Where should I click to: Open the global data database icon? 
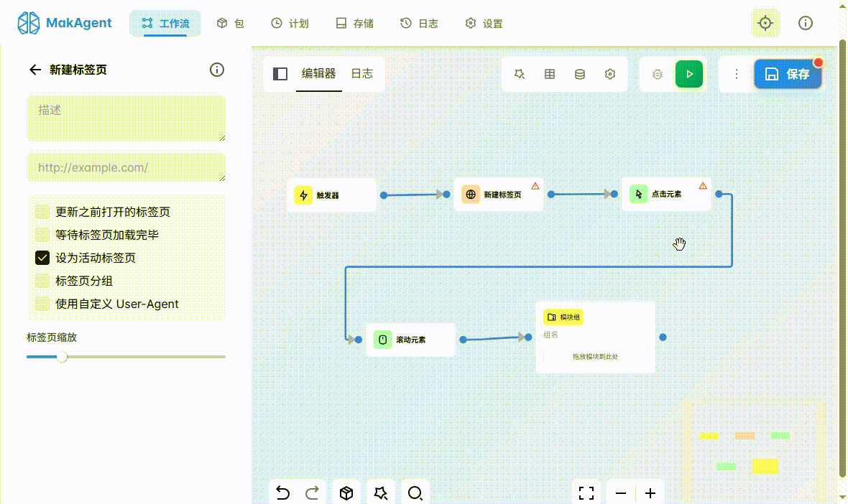point(580,74)
